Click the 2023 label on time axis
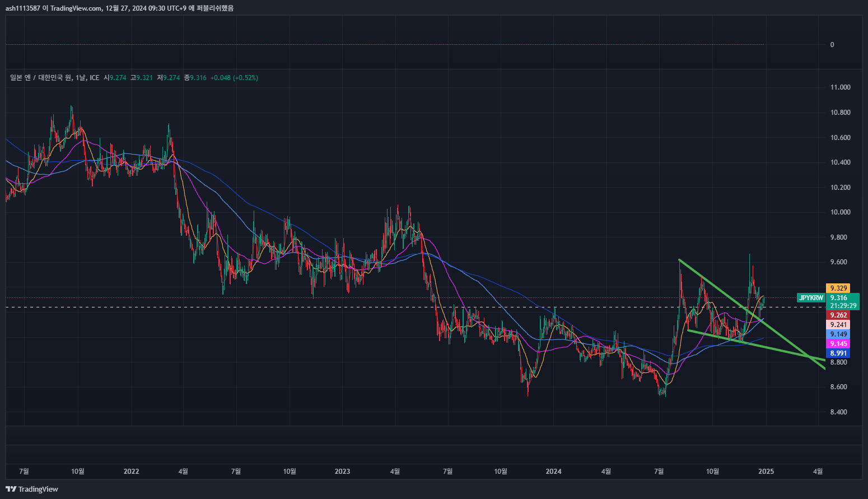868x499 pixels. click(x=342, y=472)
